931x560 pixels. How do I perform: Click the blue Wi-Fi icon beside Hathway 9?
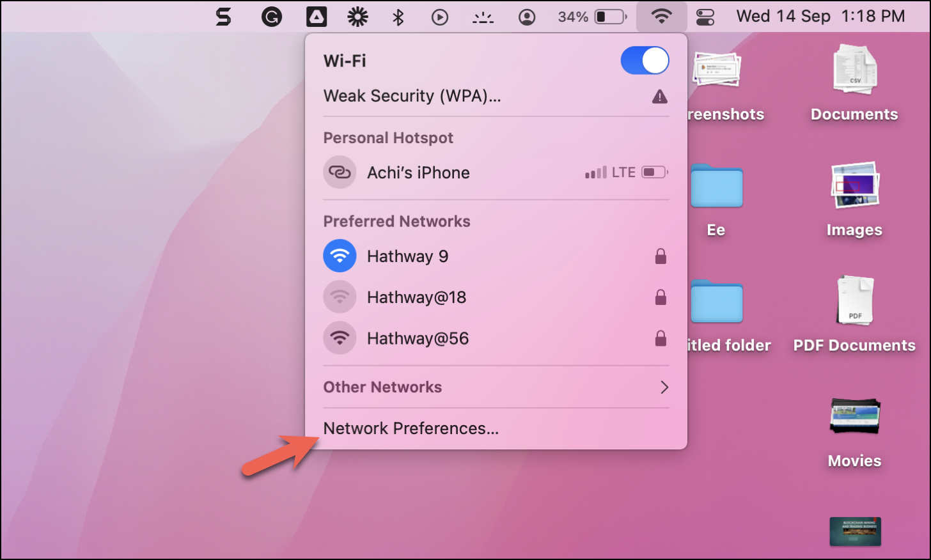tap(340, 256)
